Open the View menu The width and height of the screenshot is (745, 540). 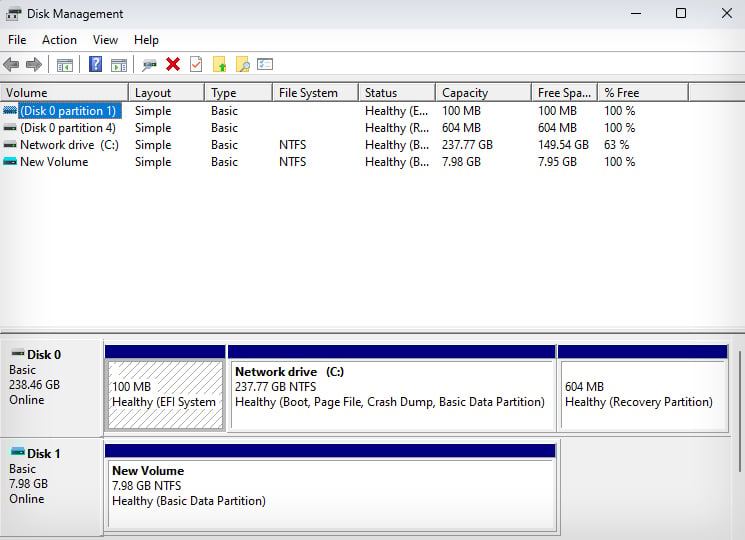tap(105, 40)
